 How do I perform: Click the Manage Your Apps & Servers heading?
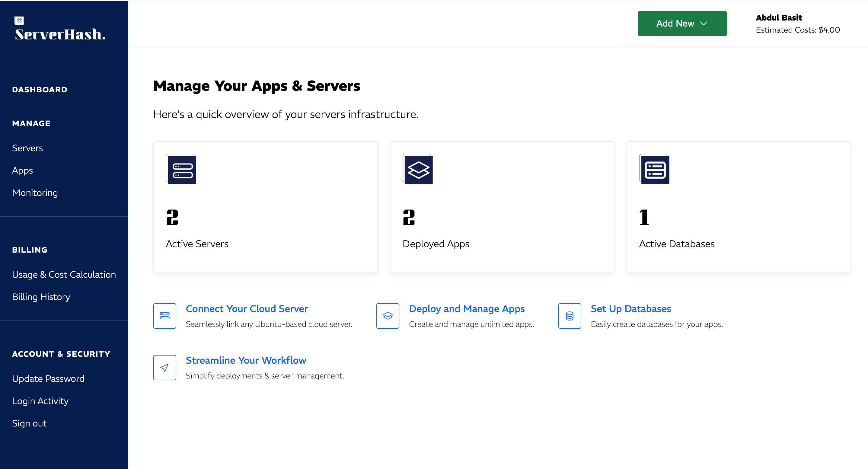pos(257,86)
